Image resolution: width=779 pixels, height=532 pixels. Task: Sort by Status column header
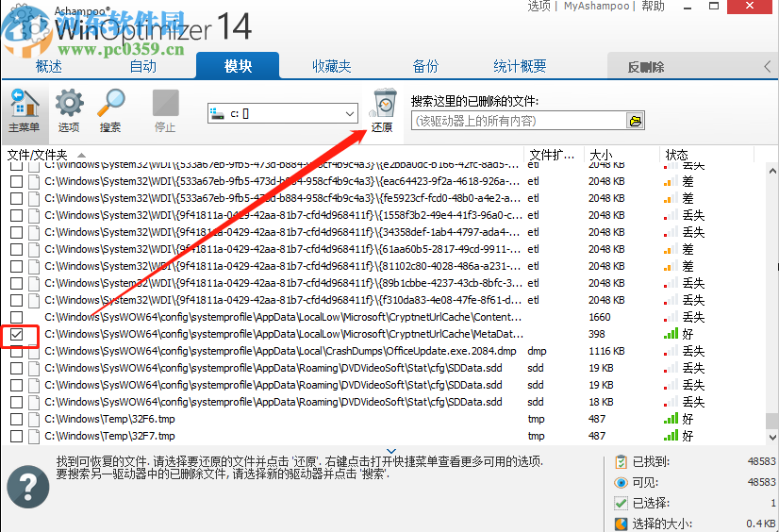pyautogui.click(x=676, y=155)
